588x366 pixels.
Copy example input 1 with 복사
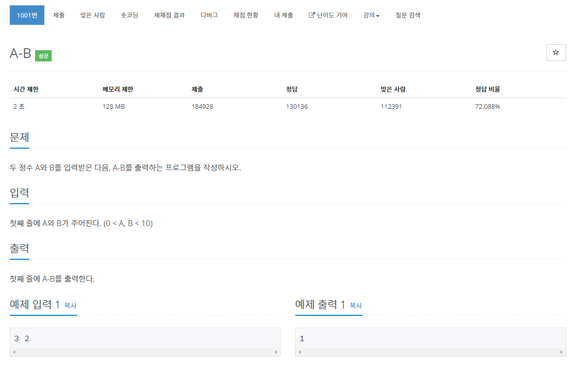[70, 306]
